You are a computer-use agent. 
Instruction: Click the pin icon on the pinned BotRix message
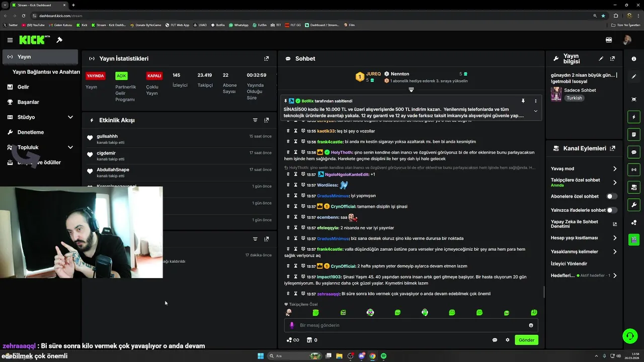point(523,101)
